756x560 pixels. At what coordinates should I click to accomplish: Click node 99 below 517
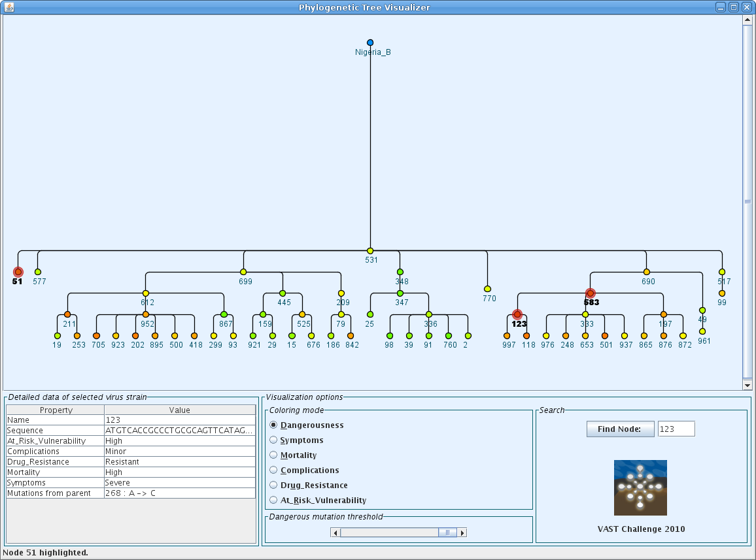(722, 293)
